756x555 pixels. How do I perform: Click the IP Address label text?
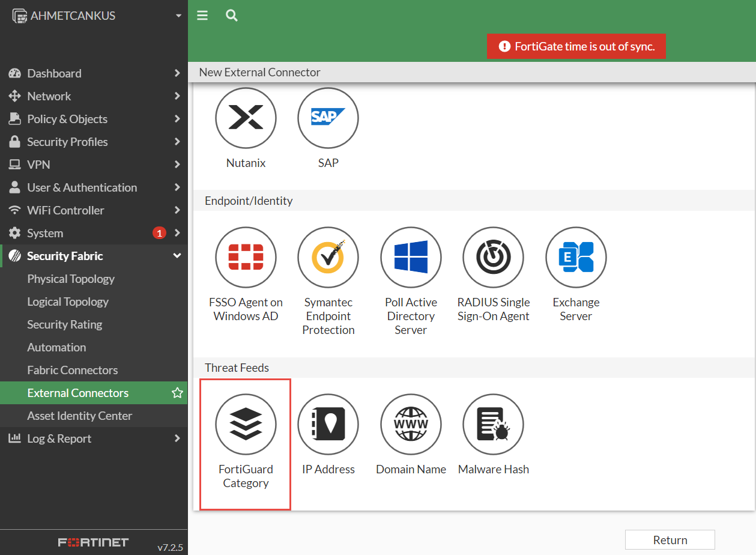pyautogui.click(x=328, y=469)
